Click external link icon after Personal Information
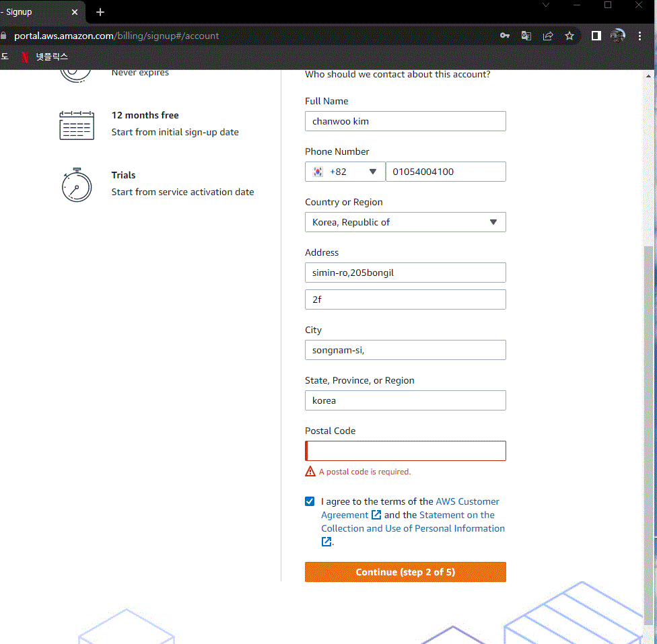 (x=326, y=541)
